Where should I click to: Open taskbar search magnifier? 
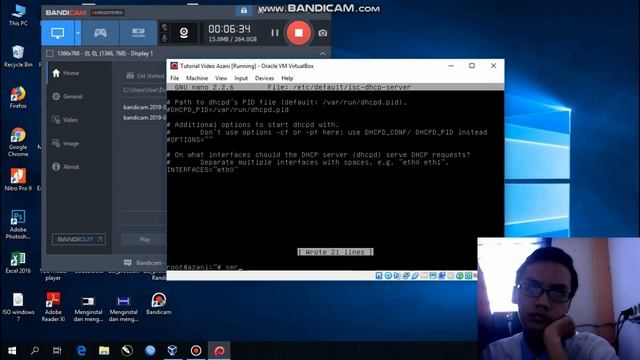pos(35,351)
